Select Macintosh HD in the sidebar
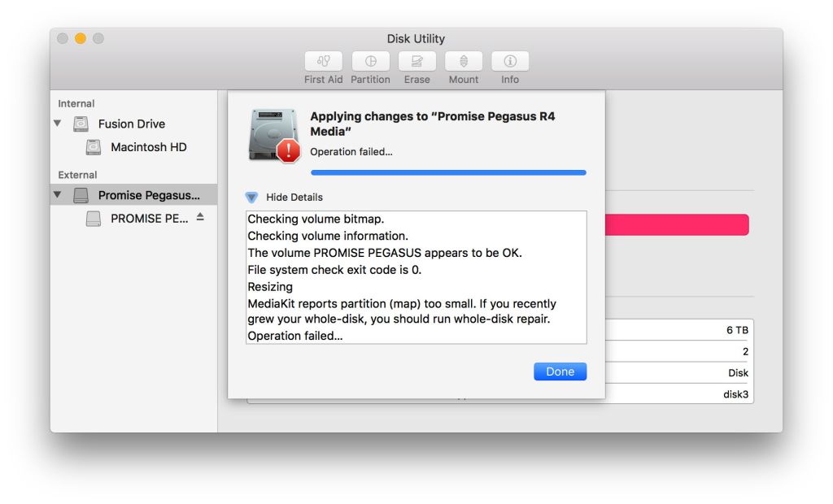The height and width of the screenshot is (504, 833). (x=148, y=147)
